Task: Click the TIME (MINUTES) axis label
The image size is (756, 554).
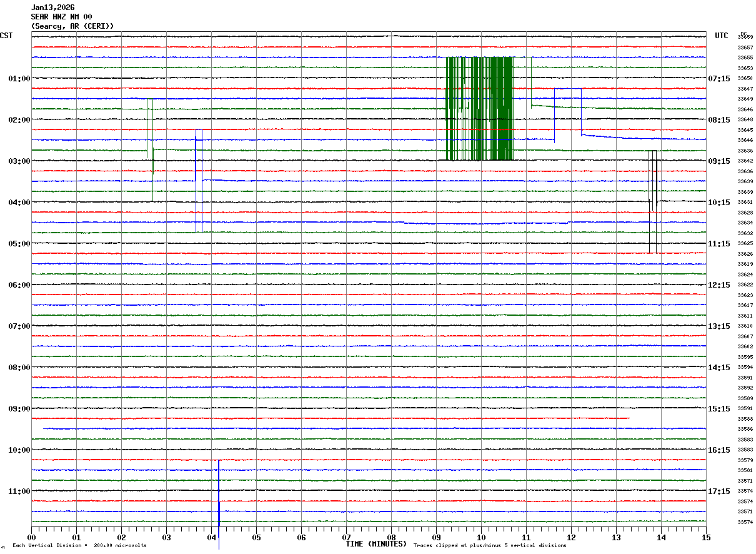Action: (376, 544)
